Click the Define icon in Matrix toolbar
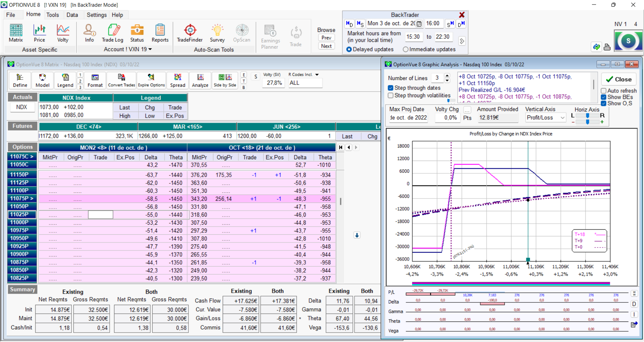Viewport: 644px width, 342px height. tap(20, 80)
